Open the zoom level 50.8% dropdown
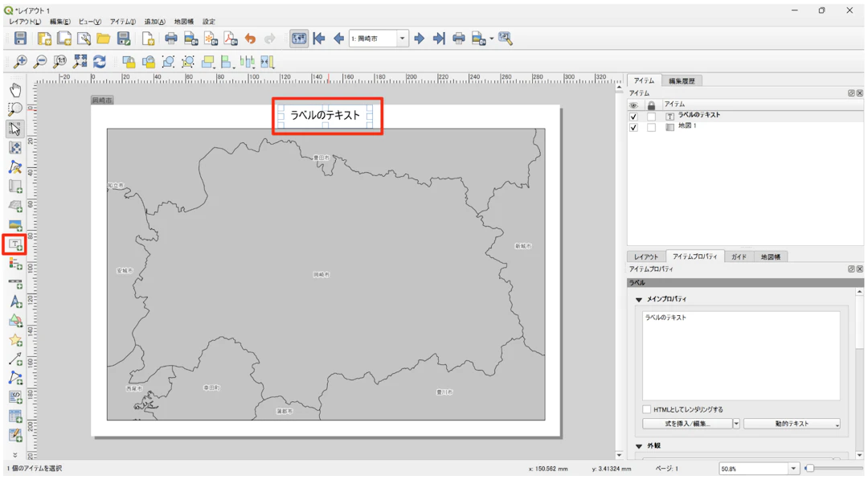The width and height of the screenshot is (868, 480). tap(792, 468)
